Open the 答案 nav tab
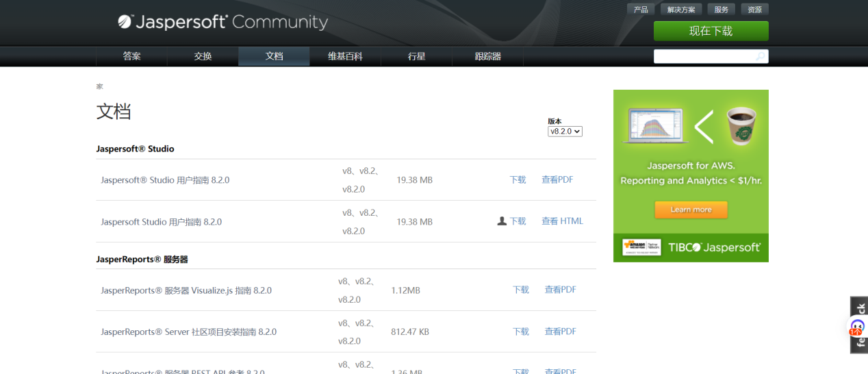The image size is (868, 374). (132, 56)
